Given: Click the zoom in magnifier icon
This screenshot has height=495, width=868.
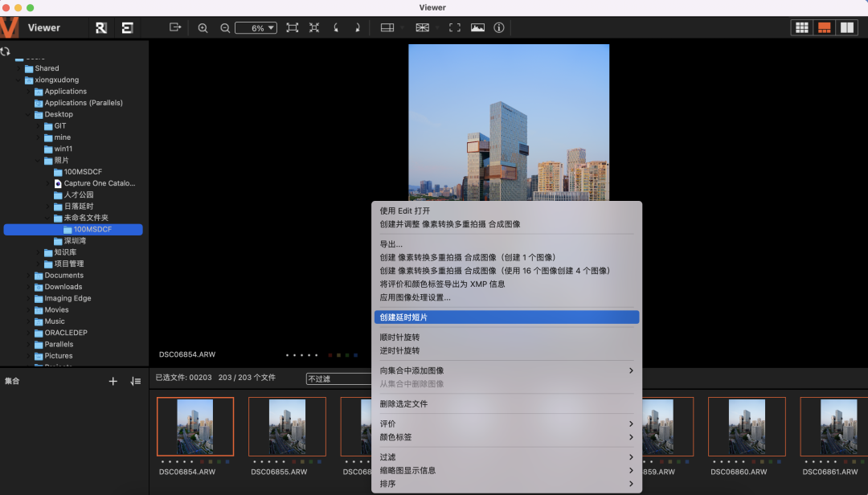Looking at the screenshot, I should pos(203,27).
